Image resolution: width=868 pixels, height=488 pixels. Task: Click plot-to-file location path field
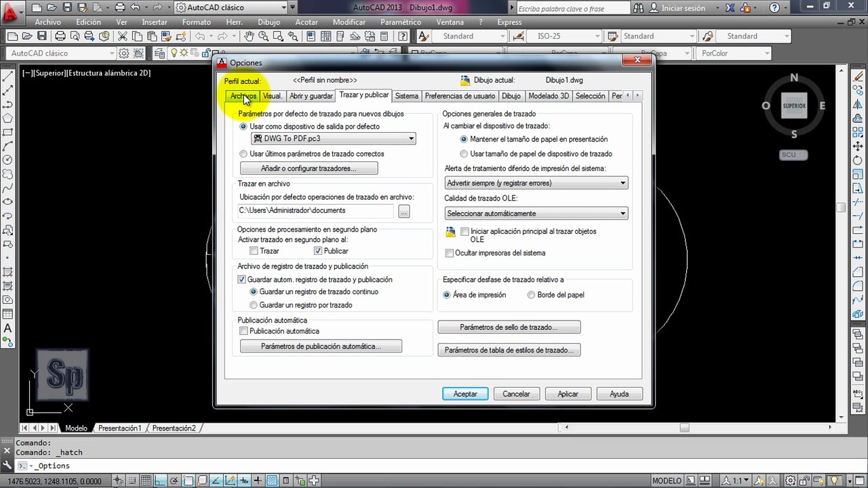315,211
